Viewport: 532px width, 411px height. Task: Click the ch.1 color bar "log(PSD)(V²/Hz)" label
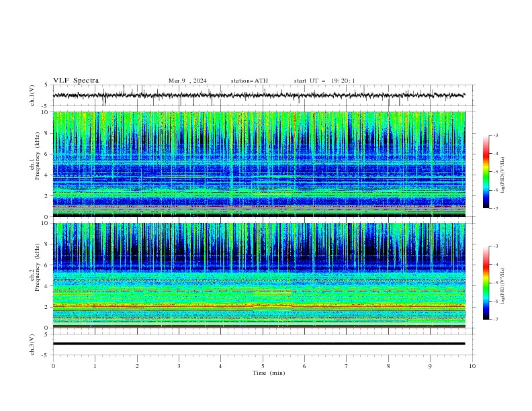tap(503, 175)
